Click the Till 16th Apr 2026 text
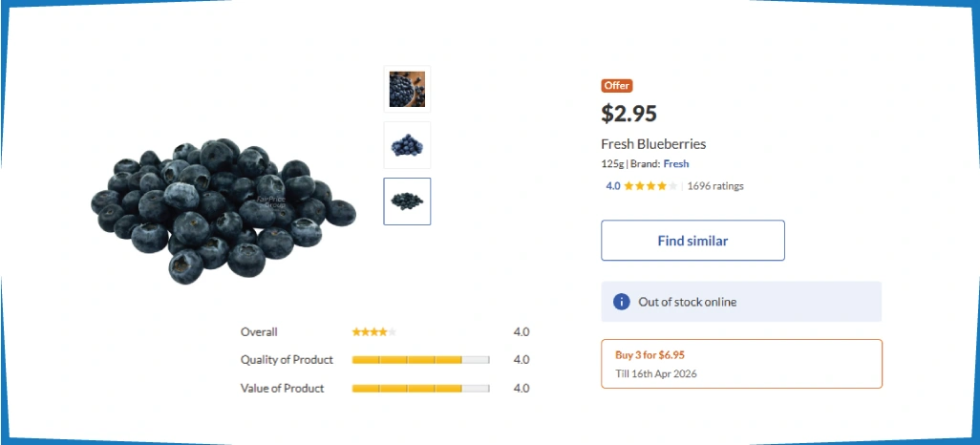980x445 pixels. [x=657, y=373]
